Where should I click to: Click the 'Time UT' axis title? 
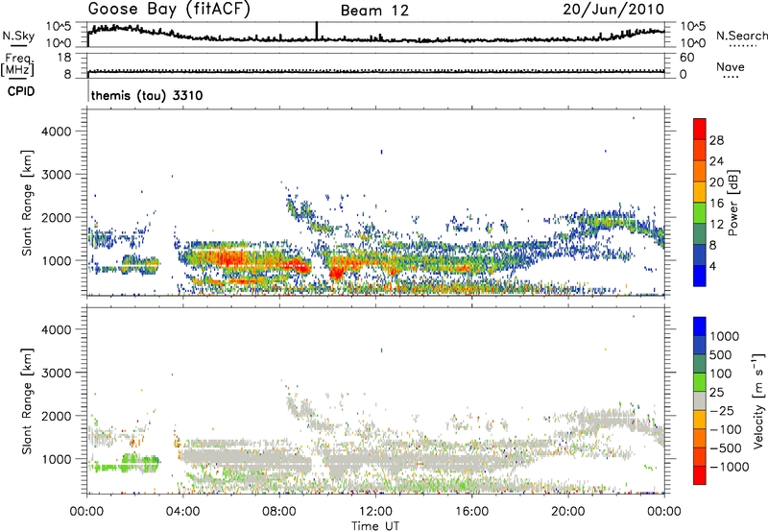pyautogui.click(x=375, y=526)
